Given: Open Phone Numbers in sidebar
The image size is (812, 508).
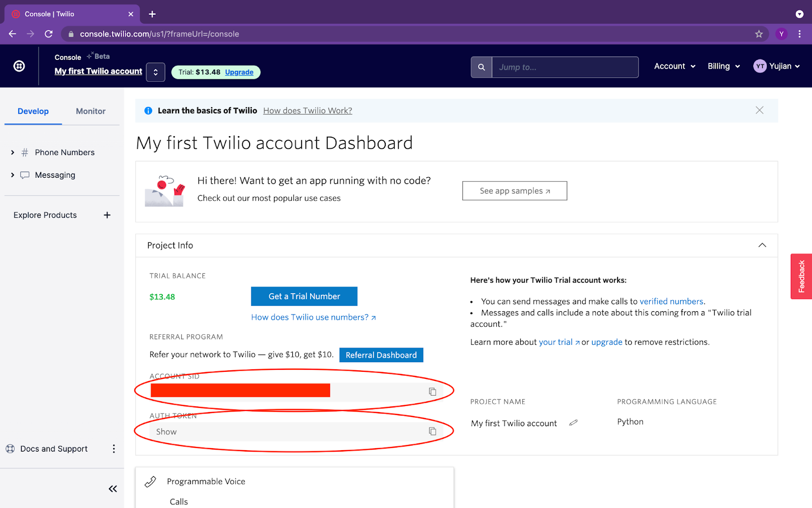Looking at the screenshot, I should (x=64, y=152).
